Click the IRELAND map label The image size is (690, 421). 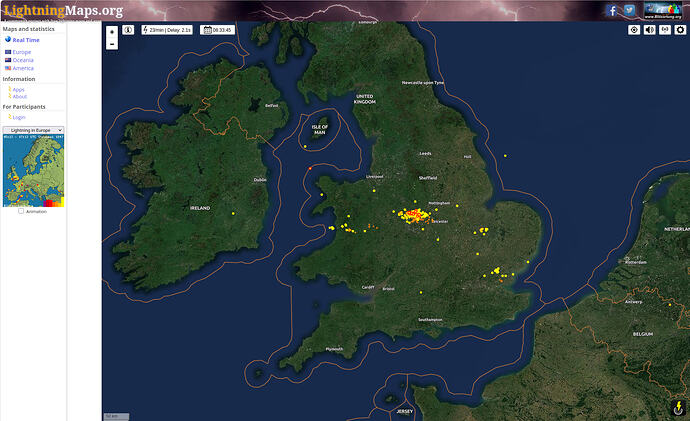click(x=200, y=208)
